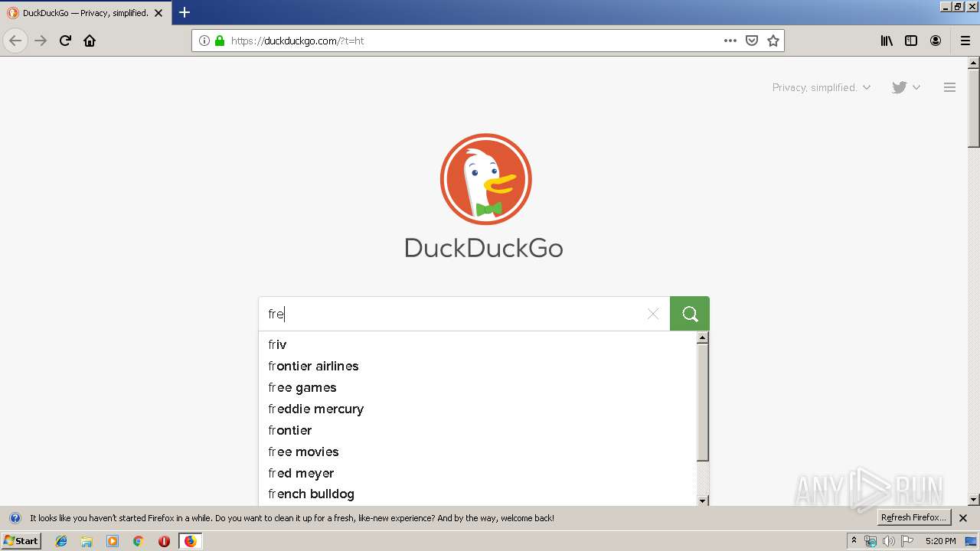Select suggestion 'frontier airlines'

click(478, 366)
